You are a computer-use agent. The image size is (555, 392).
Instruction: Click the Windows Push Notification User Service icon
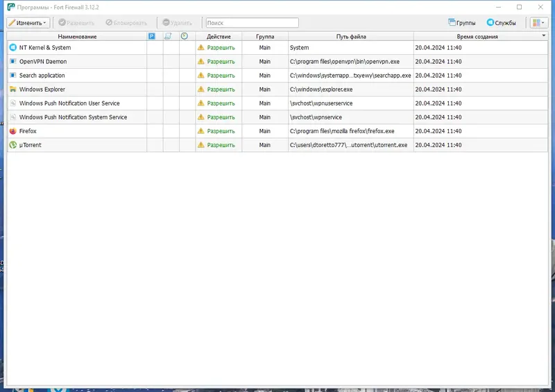coord(13,103)
